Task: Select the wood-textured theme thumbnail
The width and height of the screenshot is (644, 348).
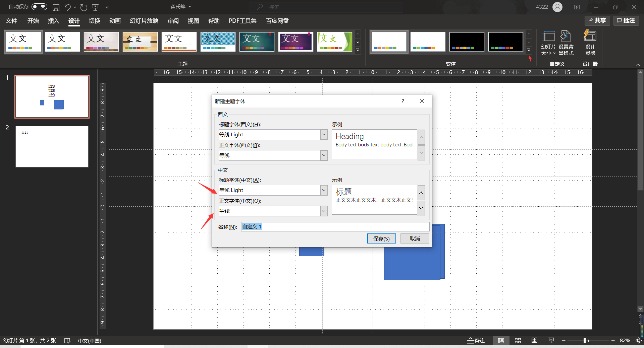Action: point(140,42)
